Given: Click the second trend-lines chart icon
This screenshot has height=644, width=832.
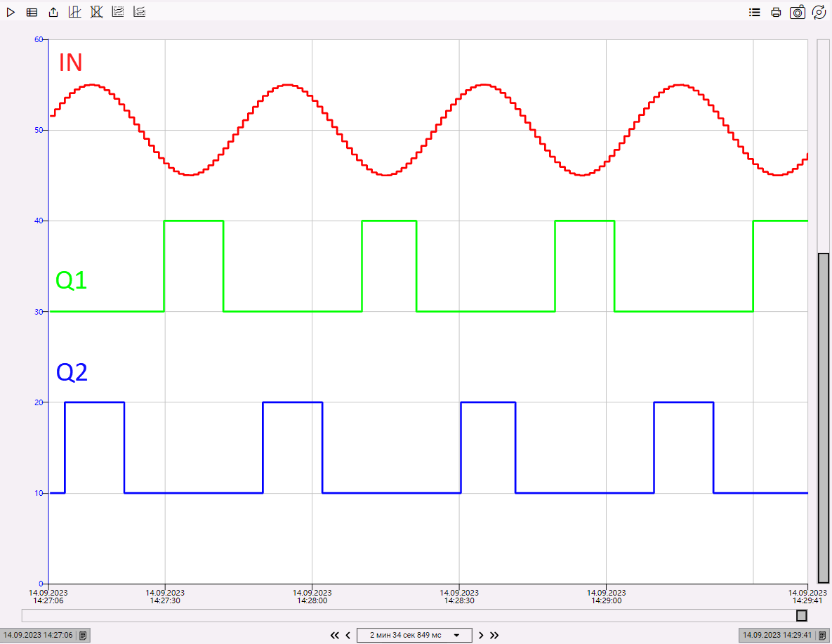Looking at the screenshot, I should pyautogui.click(x=140, y=12).
